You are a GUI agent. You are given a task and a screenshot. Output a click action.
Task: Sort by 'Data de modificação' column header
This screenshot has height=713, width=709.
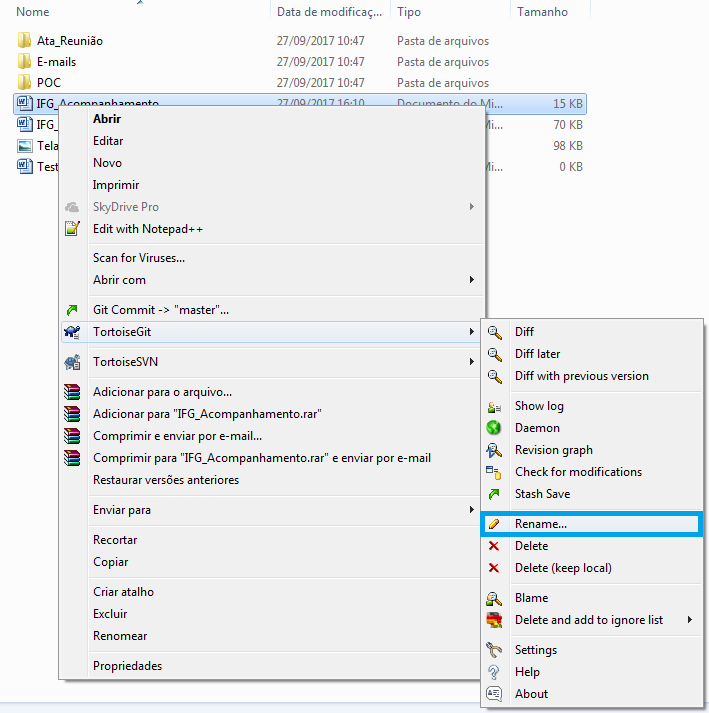tap(329, 12)
